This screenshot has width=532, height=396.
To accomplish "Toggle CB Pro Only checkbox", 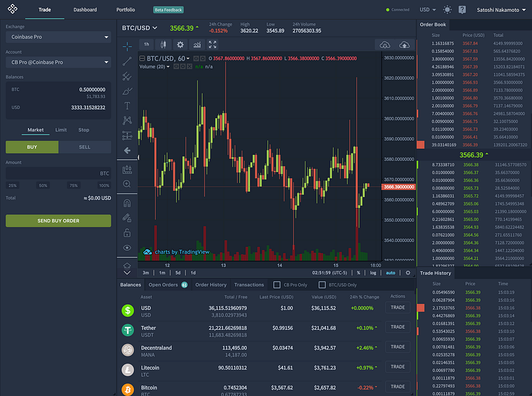I will click(277, 284).
